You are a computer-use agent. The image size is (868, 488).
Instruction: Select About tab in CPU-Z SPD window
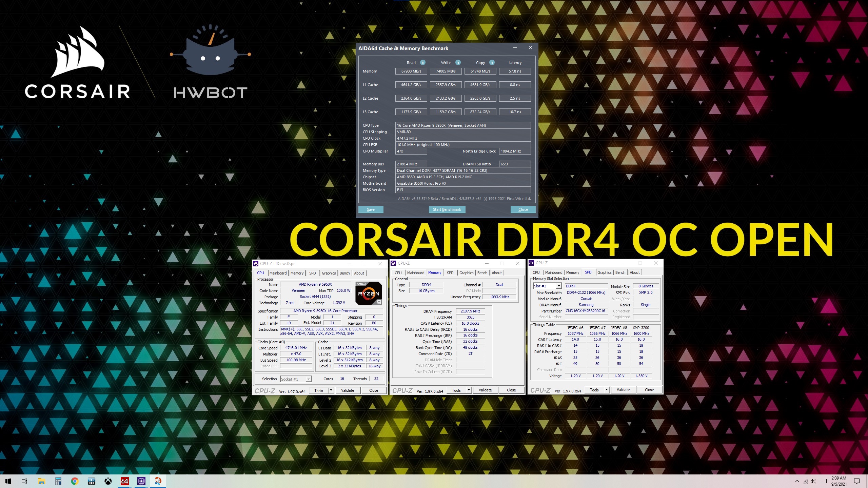point(635,272)
